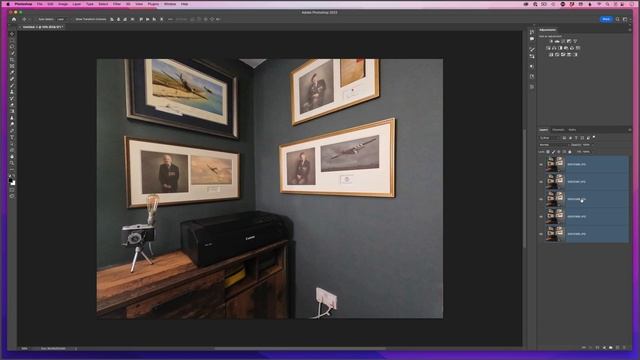Screen dimensions: 640x360
Task: Select the Zoom tool
Action: click(x=12, y=163)
